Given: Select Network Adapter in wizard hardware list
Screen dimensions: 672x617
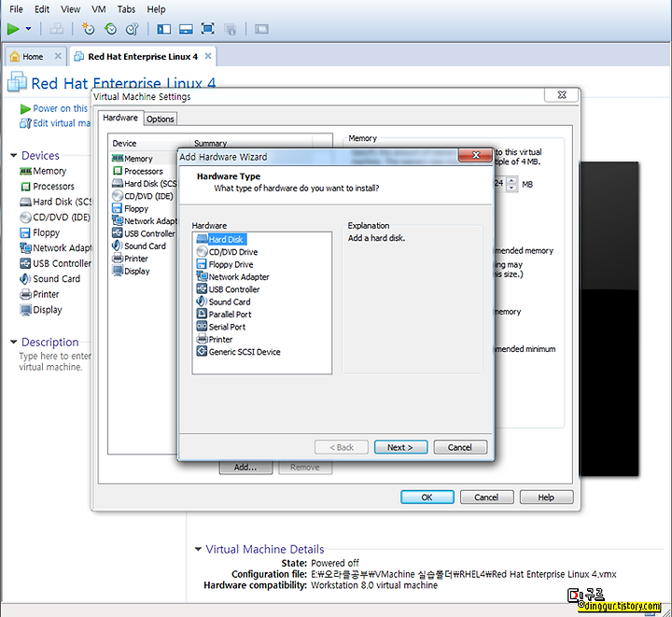Looking at the screenshot, I should click(x=232, y=276).
